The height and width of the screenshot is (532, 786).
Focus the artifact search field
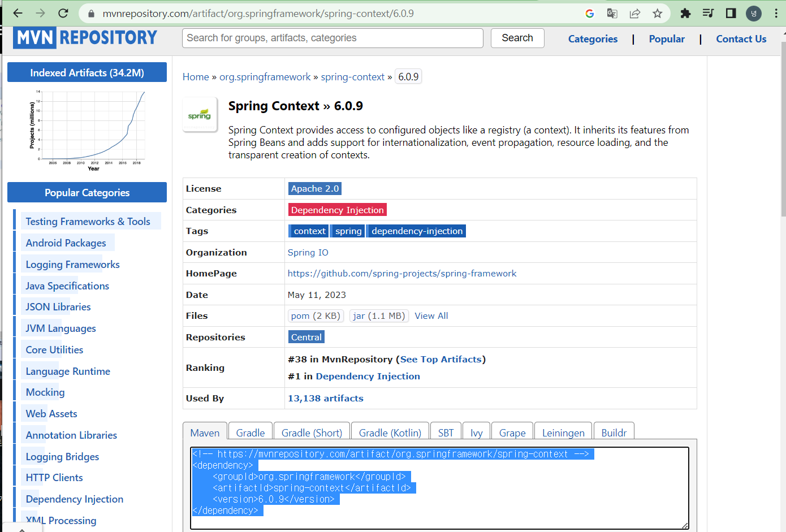332,38
